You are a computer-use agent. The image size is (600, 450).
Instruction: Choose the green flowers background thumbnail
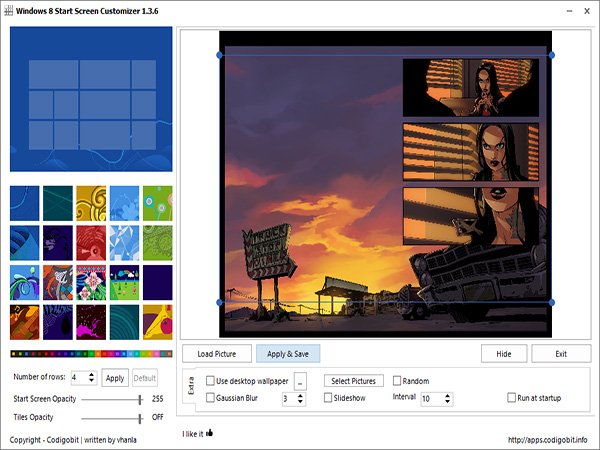click(x=158, y=203)
